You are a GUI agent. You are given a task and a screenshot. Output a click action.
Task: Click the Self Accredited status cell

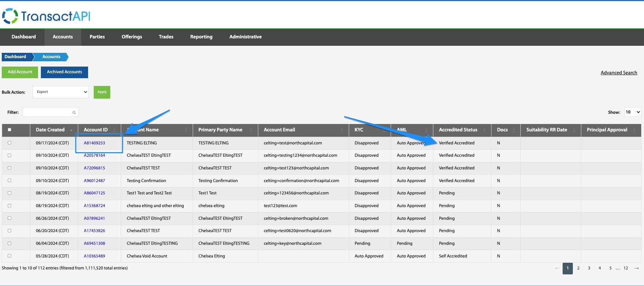coord(453,256)
